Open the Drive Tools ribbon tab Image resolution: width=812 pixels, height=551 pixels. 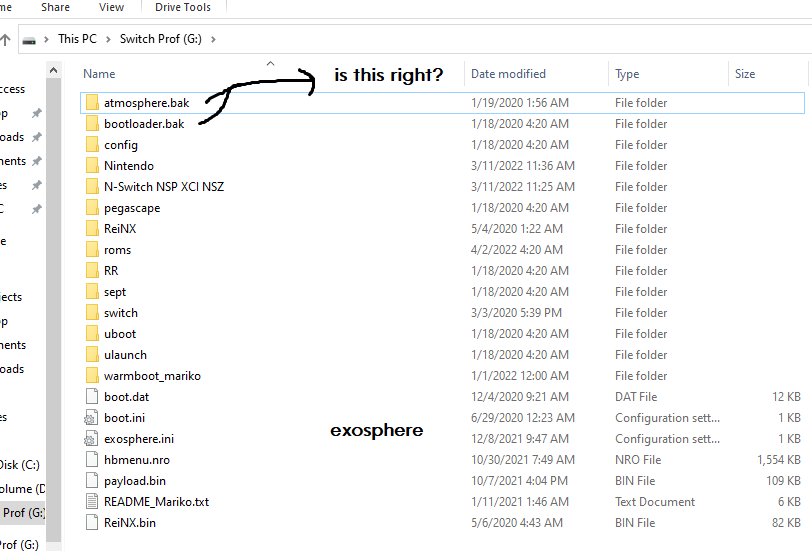[x=183, y=7]
